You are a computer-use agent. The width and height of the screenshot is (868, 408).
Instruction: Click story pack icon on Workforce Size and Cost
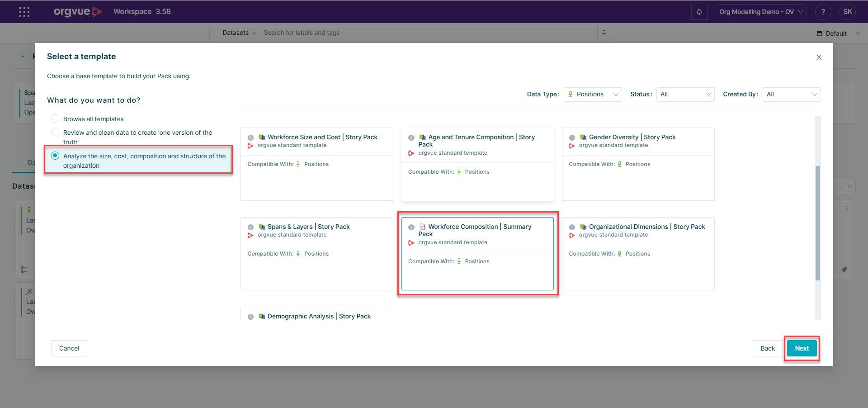pos(262,137)
